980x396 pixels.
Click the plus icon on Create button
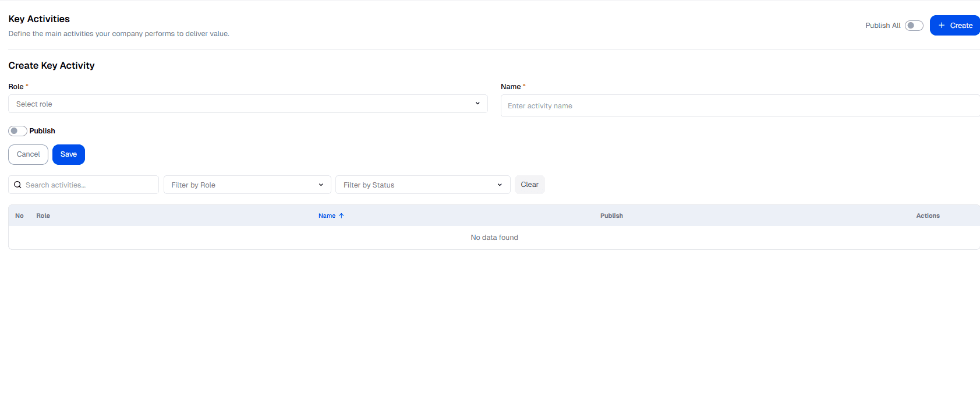tap(942, 26)
